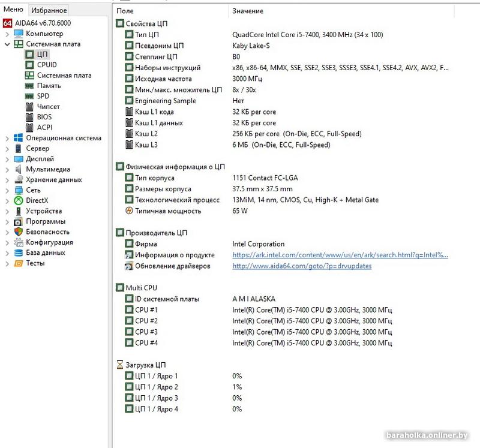Click the Windows logo Операционная система icon
480x448 pixels.
pyautogui.click(x=19, y=138)
